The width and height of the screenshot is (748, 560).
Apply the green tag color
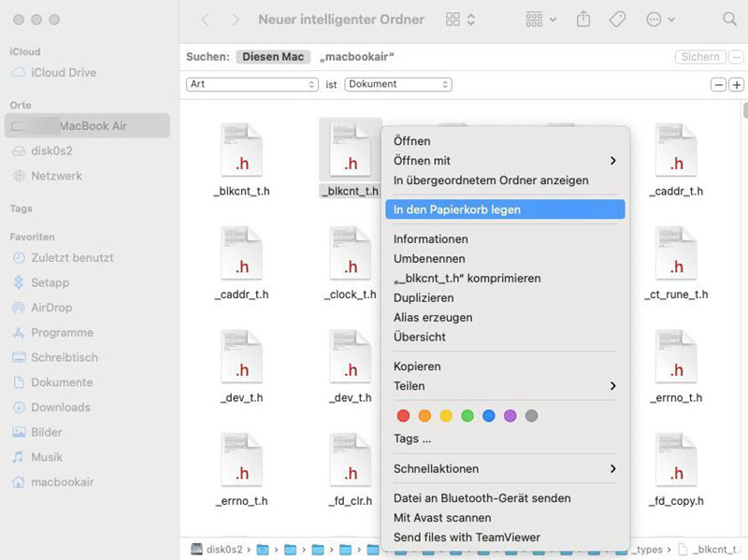coord(467,415)
